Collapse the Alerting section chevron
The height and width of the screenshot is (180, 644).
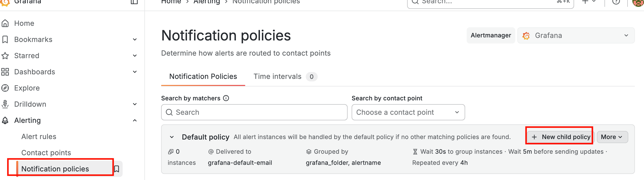135,120
